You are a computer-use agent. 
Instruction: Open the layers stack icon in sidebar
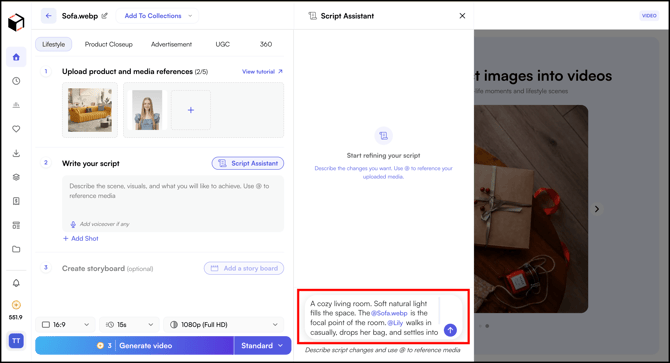16,177
